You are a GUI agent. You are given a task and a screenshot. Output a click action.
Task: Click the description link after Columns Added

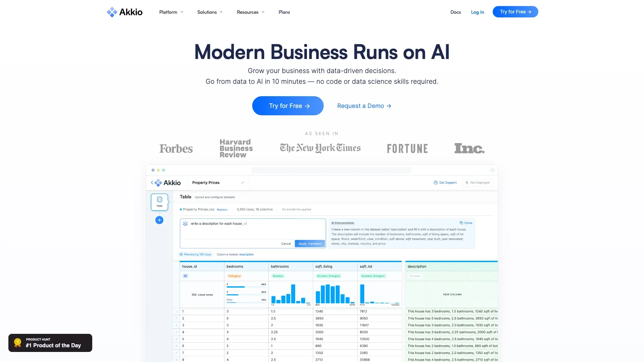tap(247, 254)
